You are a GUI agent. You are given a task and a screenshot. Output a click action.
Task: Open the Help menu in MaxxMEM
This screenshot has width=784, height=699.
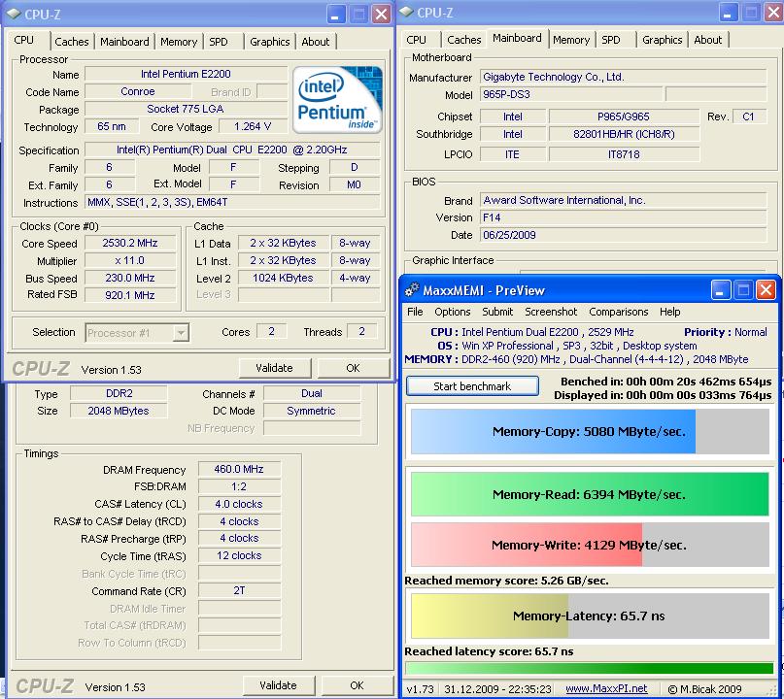click(x=669, y=312)
